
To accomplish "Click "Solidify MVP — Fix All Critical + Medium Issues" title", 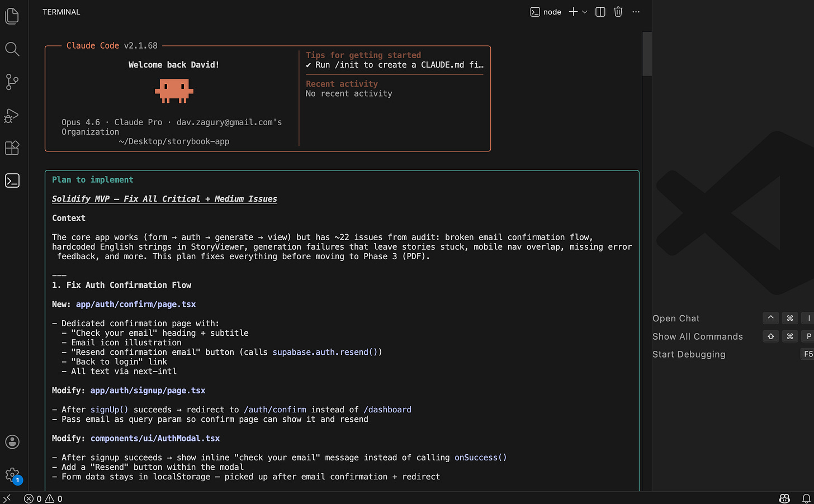I will coord(164,199).
